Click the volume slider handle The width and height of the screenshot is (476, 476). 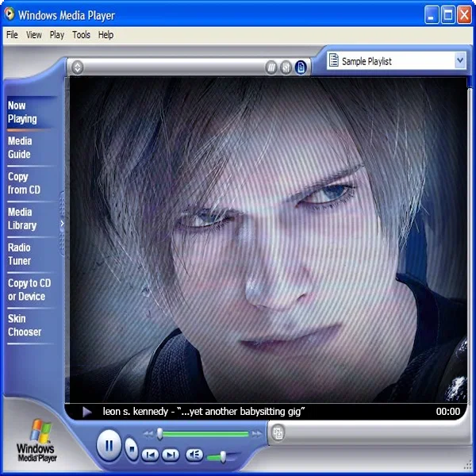point(223,457)
